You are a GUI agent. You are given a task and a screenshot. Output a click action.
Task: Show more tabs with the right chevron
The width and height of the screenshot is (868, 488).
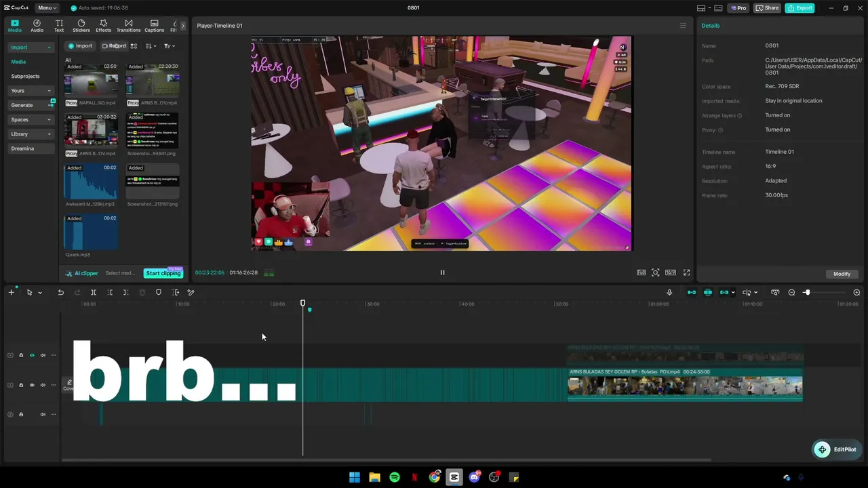click(182, 26)
